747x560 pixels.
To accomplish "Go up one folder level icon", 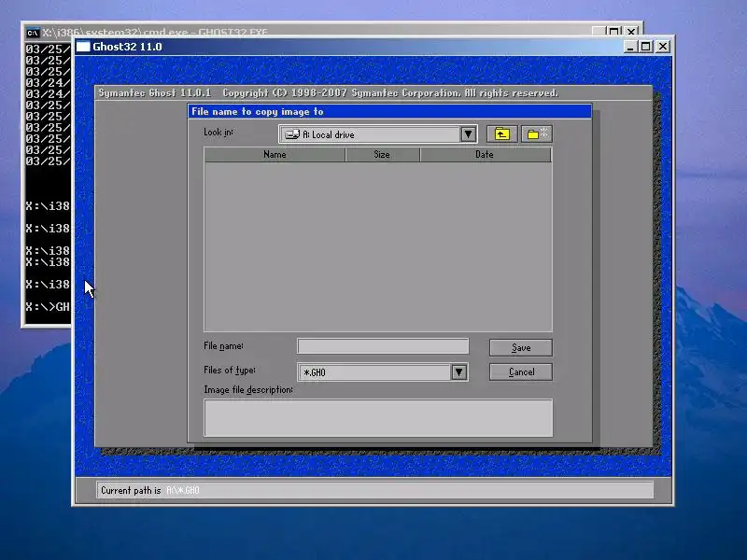I will (501, 134).
